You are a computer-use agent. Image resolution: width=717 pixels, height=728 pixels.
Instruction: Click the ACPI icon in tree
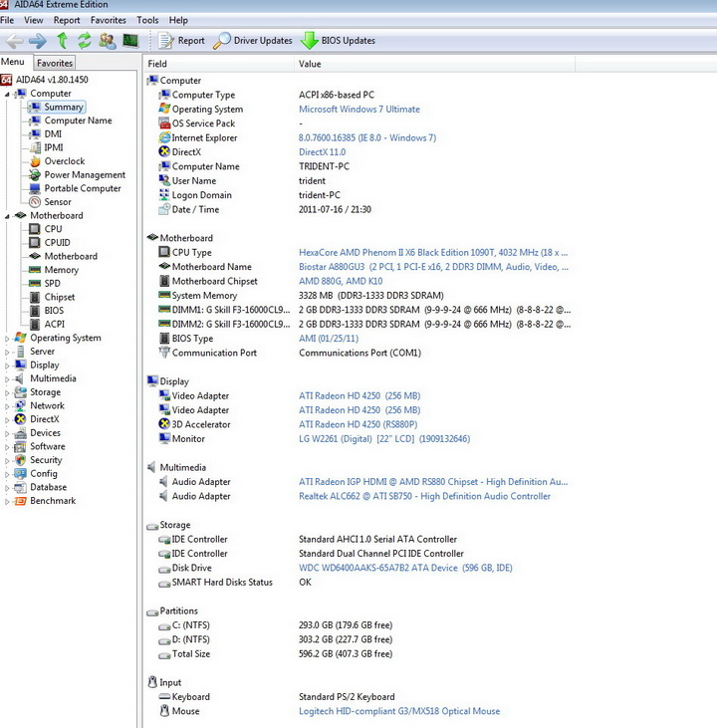pyautogui.click(x=35, y=324)
